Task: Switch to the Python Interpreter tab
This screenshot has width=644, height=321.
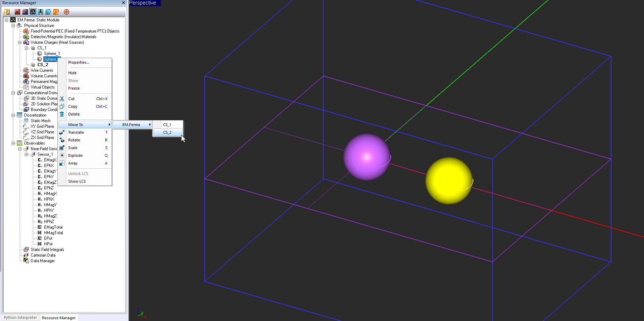Action: tap(20, 317)
